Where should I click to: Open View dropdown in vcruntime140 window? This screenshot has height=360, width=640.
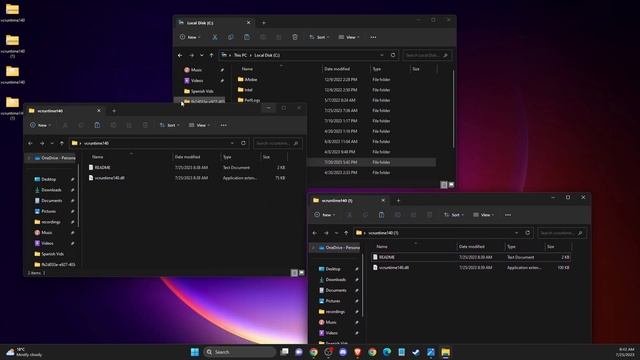click(x=199, y=125)
